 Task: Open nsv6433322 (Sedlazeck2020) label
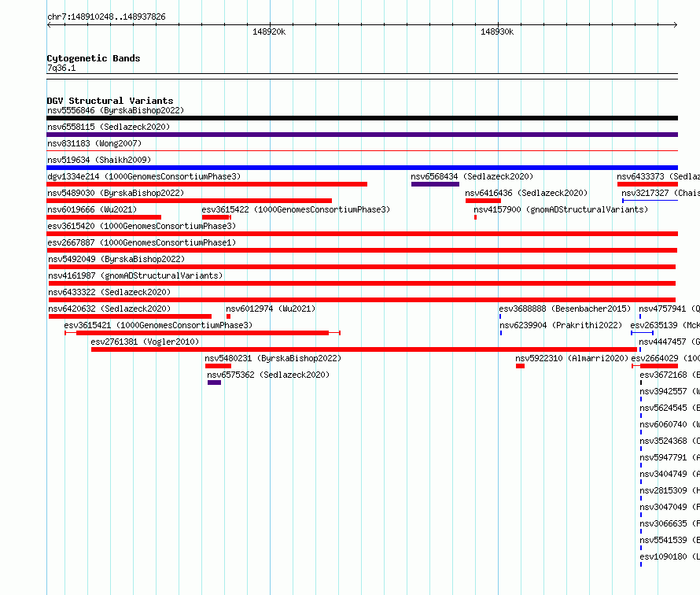tap(109, 292)
